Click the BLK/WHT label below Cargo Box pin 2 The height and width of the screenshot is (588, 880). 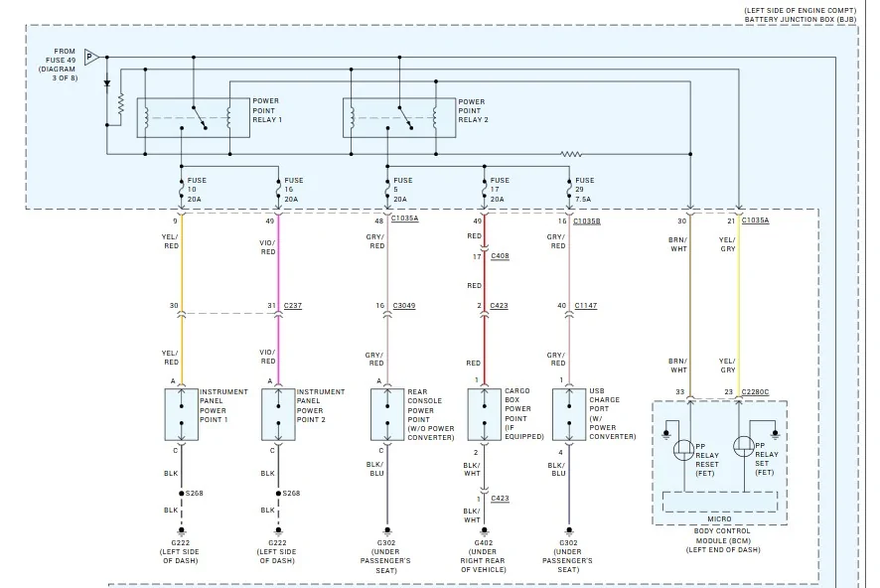tap(472, 469)
